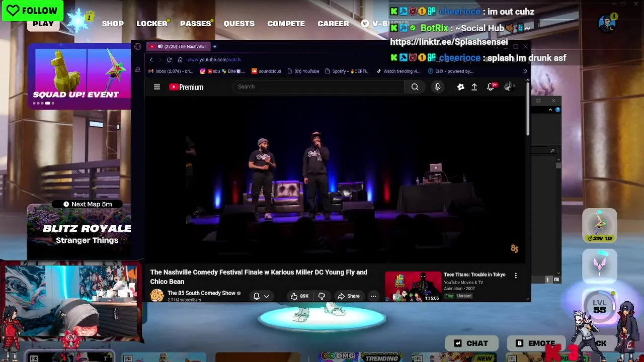The width and height of the screenshot is (644, 362).
Task: Open the SHOP tab
Action: point(113,24)
